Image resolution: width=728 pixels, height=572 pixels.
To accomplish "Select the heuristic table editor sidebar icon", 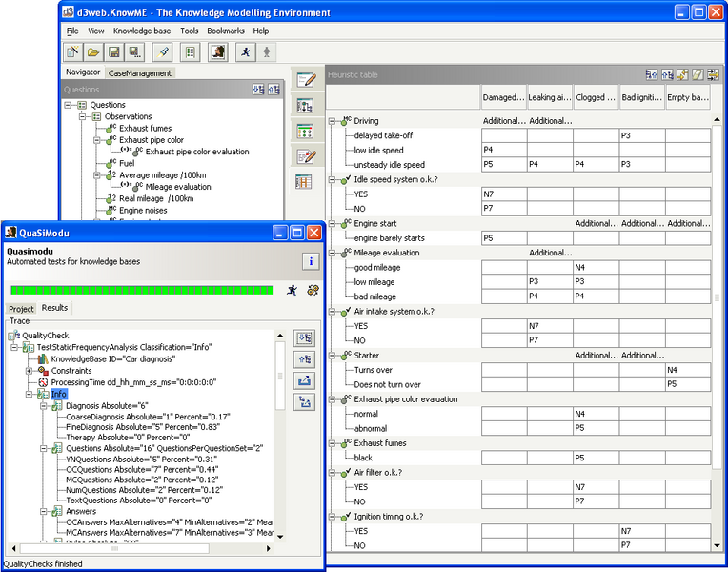I will [305, 181].
